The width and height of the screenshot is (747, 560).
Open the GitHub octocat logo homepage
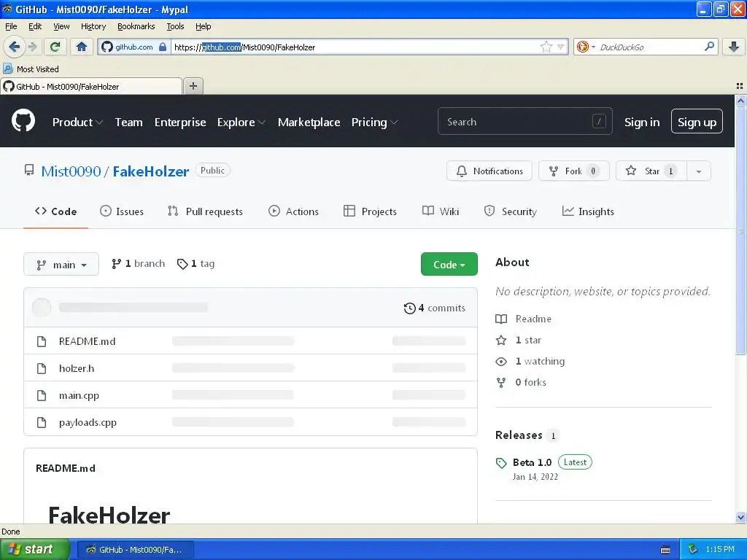click(x=23, y=121)
